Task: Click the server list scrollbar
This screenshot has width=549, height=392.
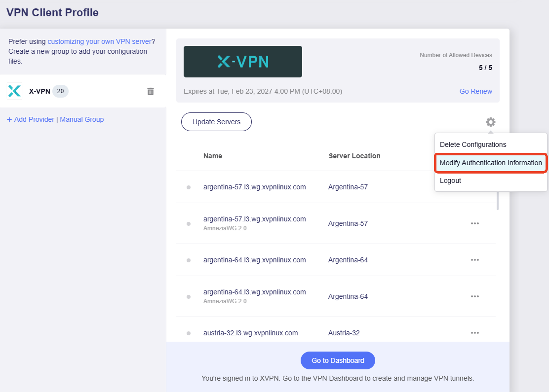Action: (x=498, y=200)
